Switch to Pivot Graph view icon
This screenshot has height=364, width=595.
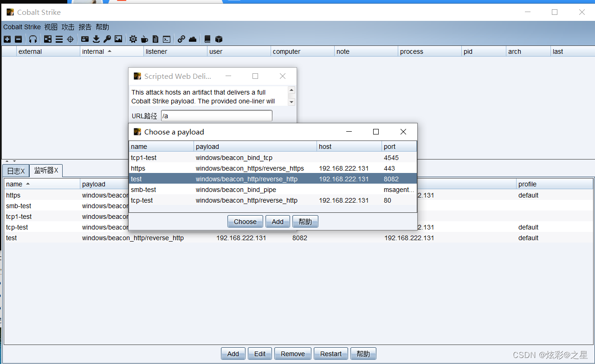tap(48, 39)
